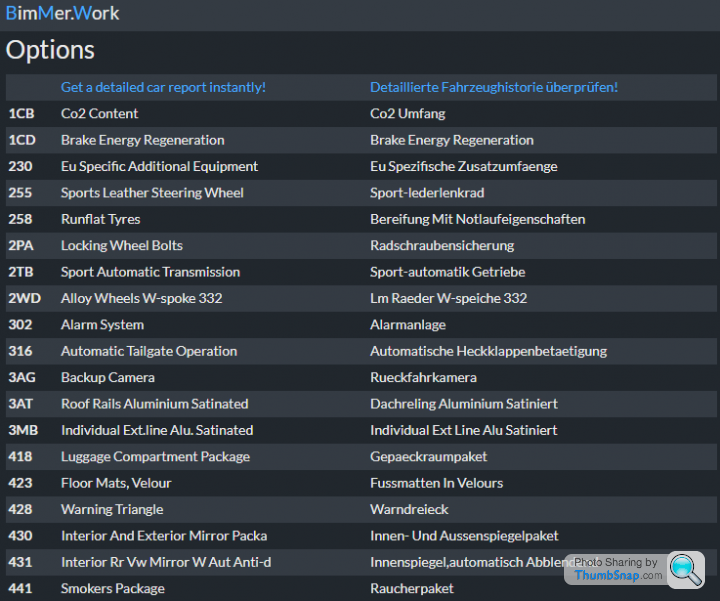Select option code 423
Screen dimensions: 720x601
[x=20, y=483]
